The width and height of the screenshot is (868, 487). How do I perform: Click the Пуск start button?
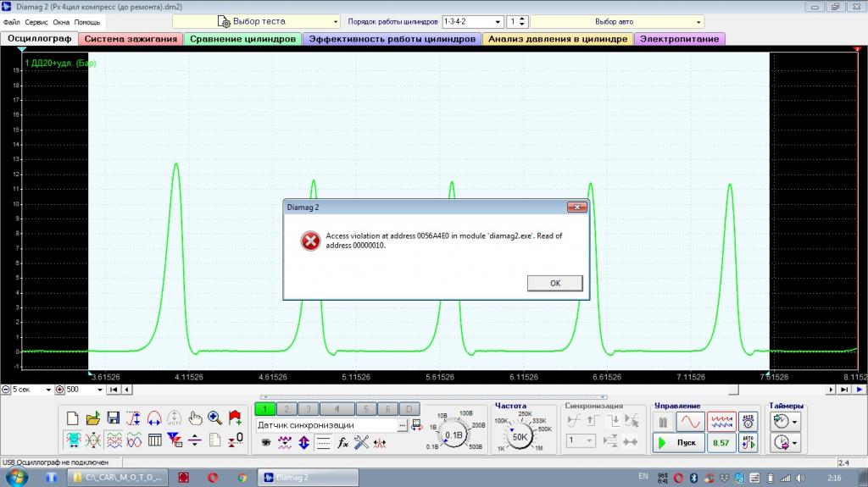(678, 443)
